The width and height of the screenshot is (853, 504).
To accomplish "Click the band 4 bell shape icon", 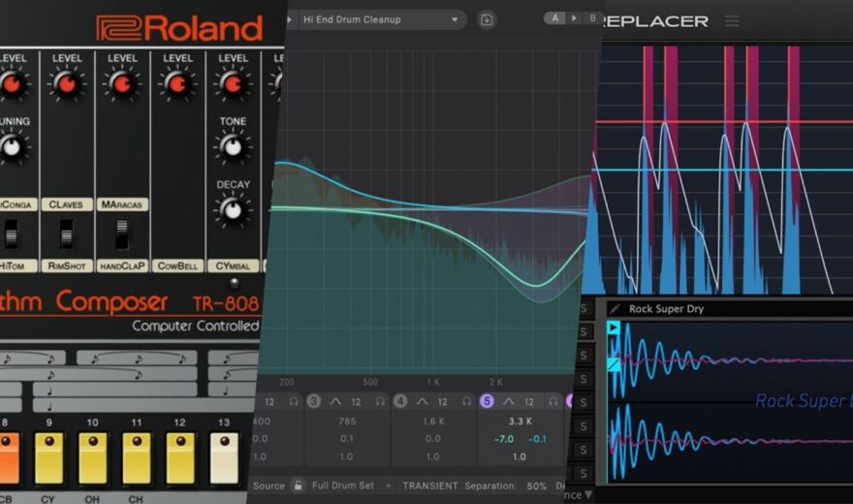I will click(x=423, y=401).
